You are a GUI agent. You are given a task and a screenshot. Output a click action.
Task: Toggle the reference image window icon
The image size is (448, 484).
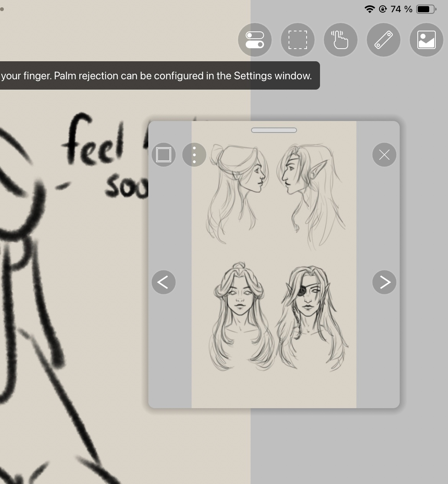tap(427, 40)
